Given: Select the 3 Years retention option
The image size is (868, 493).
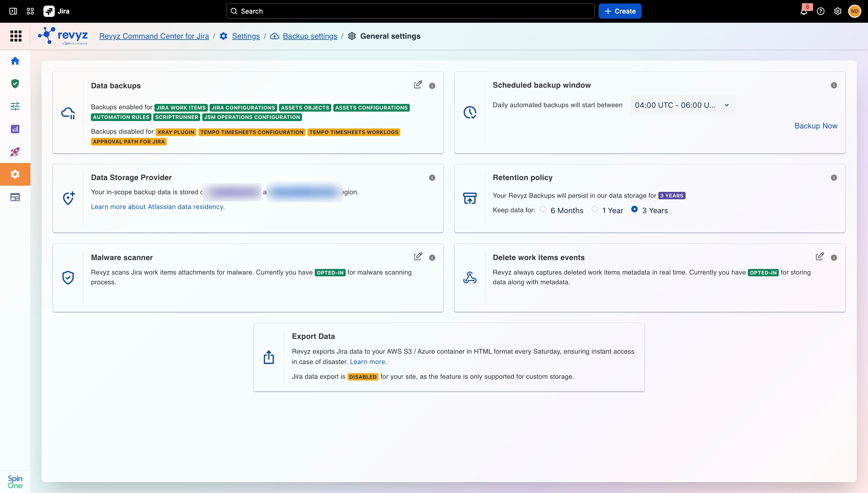Looking at the screenshot, I should coord(634,209).
